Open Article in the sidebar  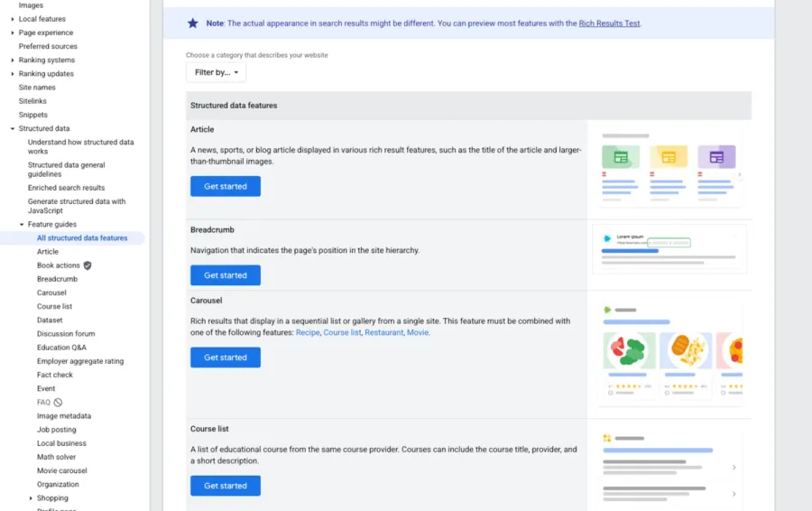click(48, 251)
